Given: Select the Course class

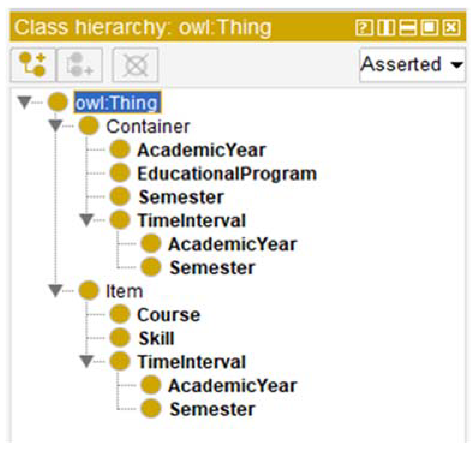Looking at the screenshot, I should tap(168, 315).
